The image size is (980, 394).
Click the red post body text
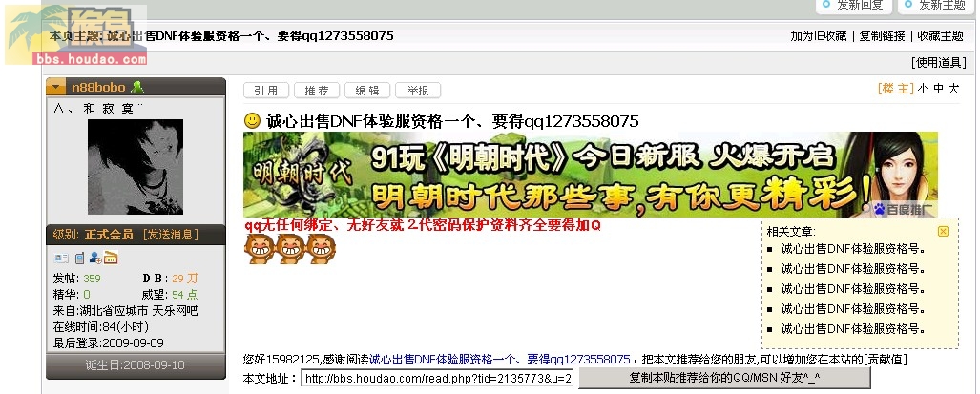coord(423,225)
